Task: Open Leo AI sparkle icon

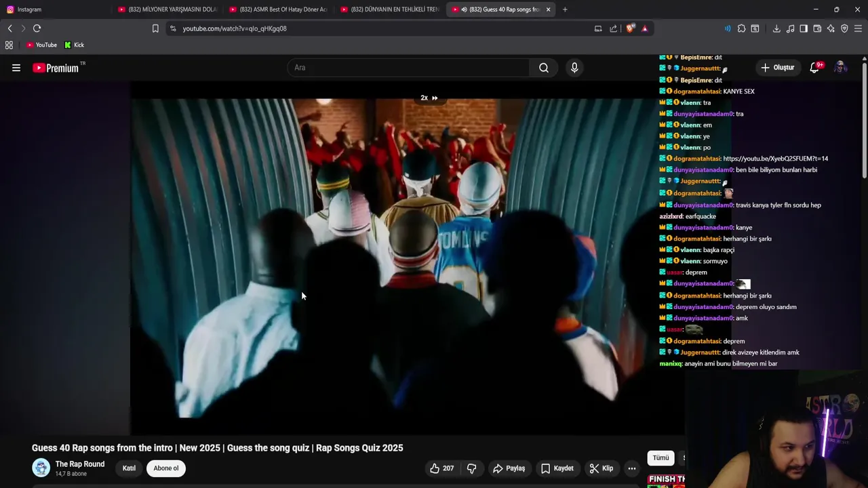Action: (x=831, y=28)
